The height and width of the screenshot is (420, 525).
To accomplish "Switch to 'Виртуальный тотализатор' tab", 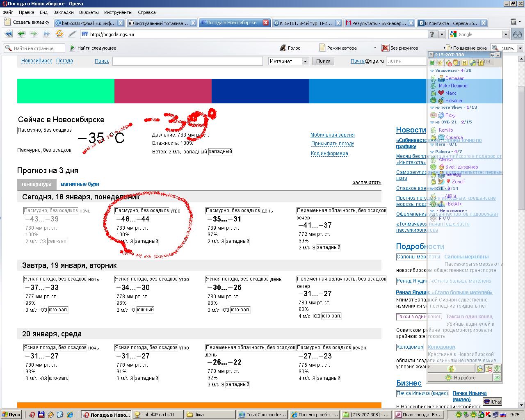I will pyautogui.click(x=162, y=23).
